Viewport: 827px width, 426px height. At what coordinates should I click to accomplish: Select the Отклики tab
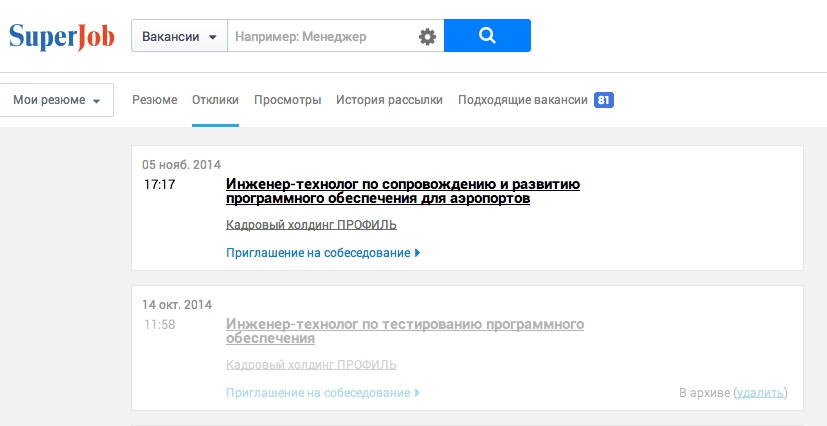(x=215, y=100)
